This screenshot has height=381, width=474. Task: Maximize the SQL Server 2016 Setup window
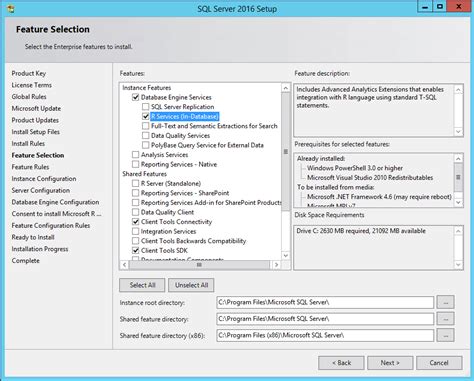(x=440, y=7)
